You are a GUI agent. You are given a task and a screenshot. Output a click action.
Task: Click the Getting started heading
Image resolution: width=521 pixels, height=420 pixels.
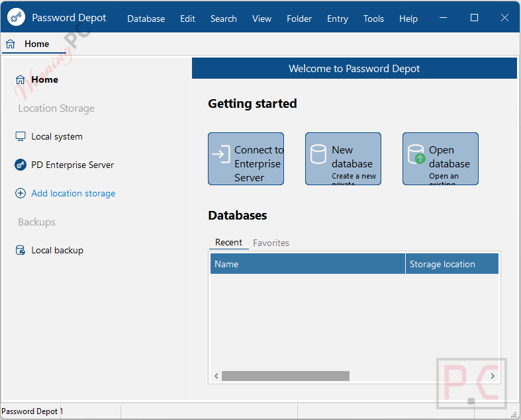click(252, 104)
